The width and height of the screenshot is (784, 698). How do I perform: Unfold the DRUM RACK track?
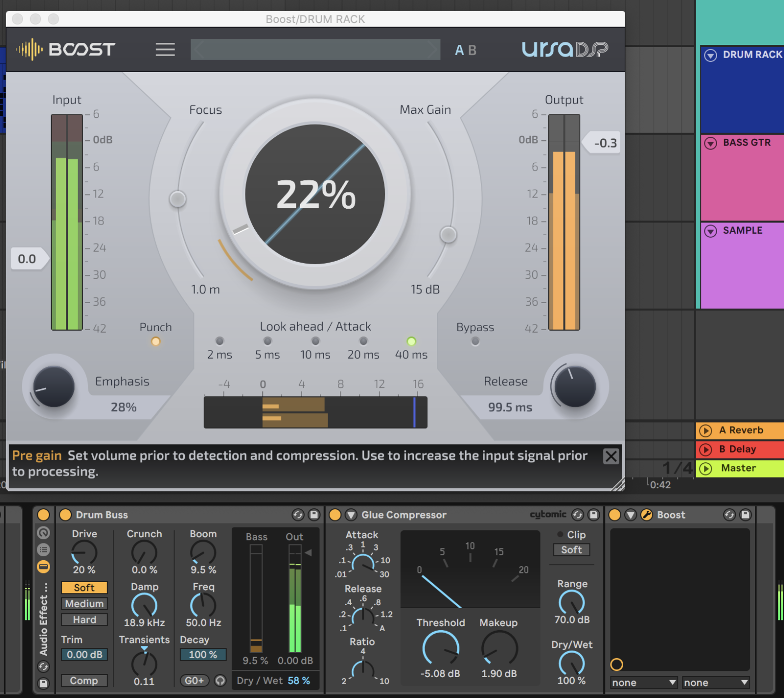[x=710, y=55]
